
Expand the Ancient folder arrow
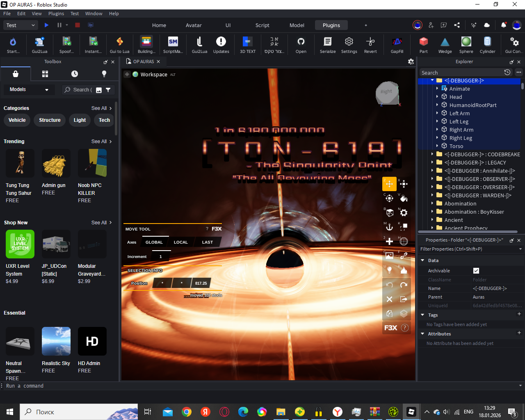pos(432,220)
